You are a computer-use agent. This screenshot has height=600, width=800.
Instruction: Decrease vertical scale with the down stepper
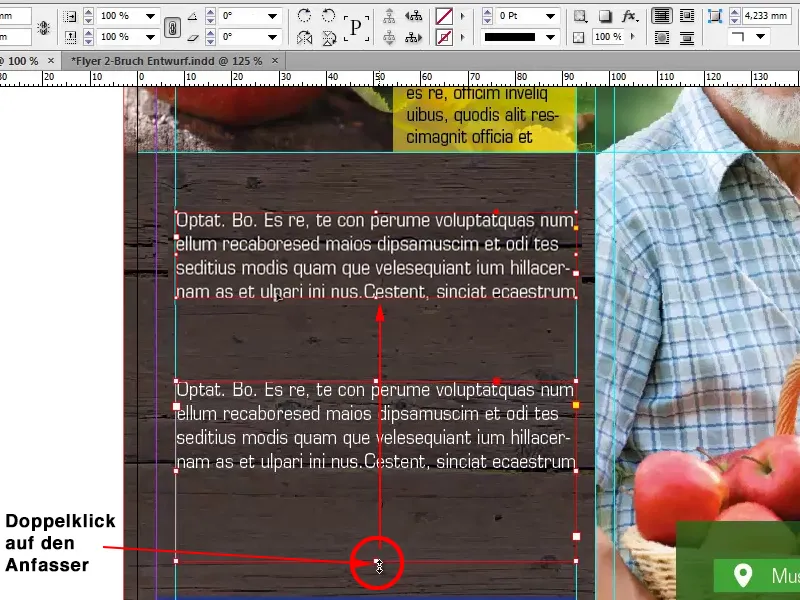(x=88, y=41)
